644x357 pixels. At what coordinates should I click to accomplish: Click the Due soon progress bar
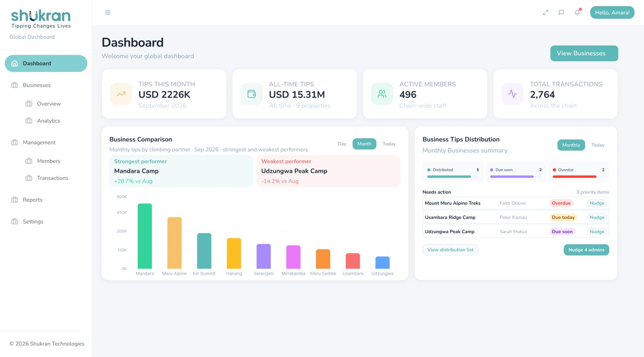click(516, 177)
